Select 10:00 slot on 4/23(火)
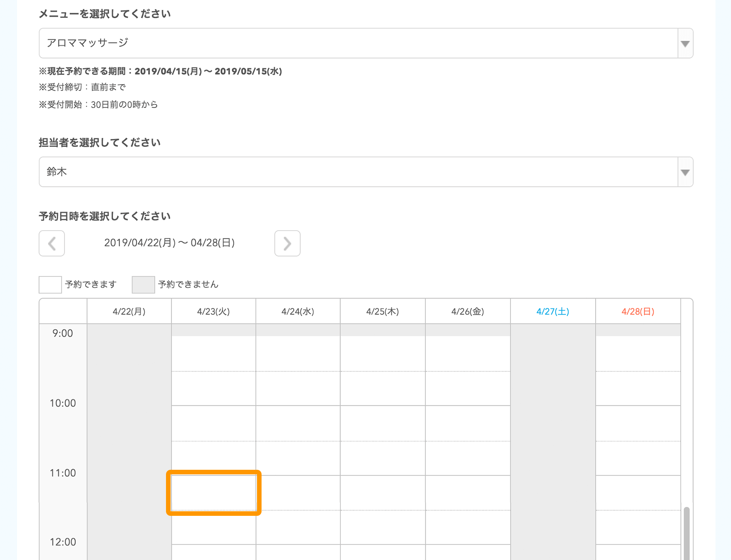The image size is (731, 560). click(214, 423)
